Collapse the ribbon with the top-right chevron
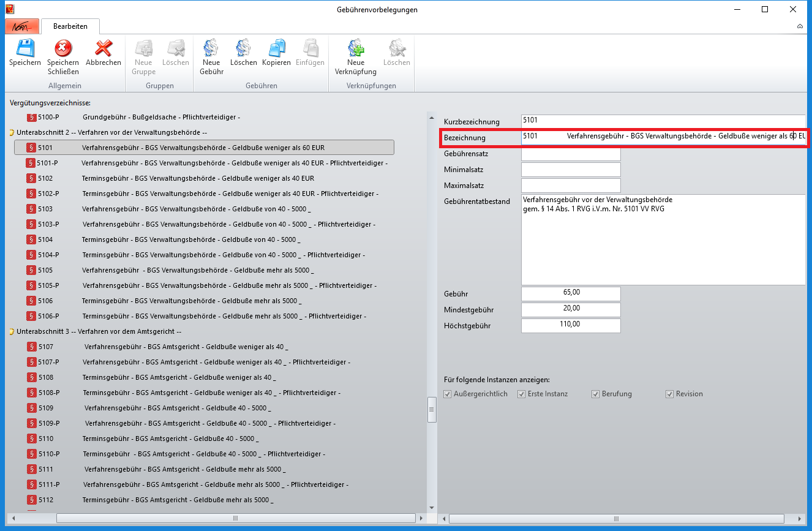This screenshot has width=812, height=531. [800, 27]
